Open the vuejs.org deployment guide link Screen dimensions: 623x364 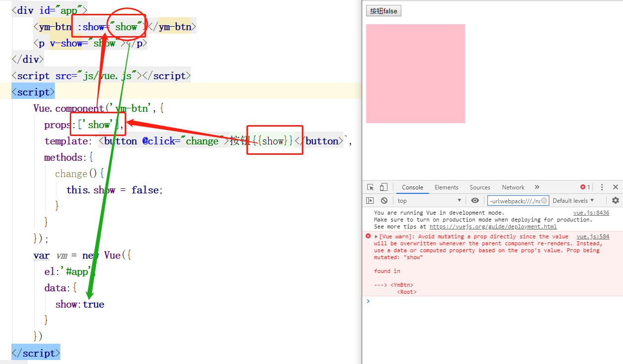coord(493,227)
